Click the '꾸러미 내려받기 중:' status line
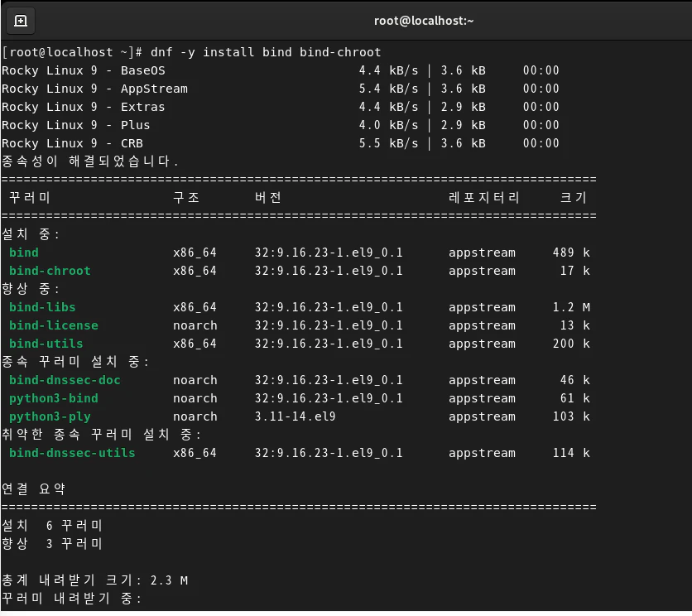 coord(71,599)
